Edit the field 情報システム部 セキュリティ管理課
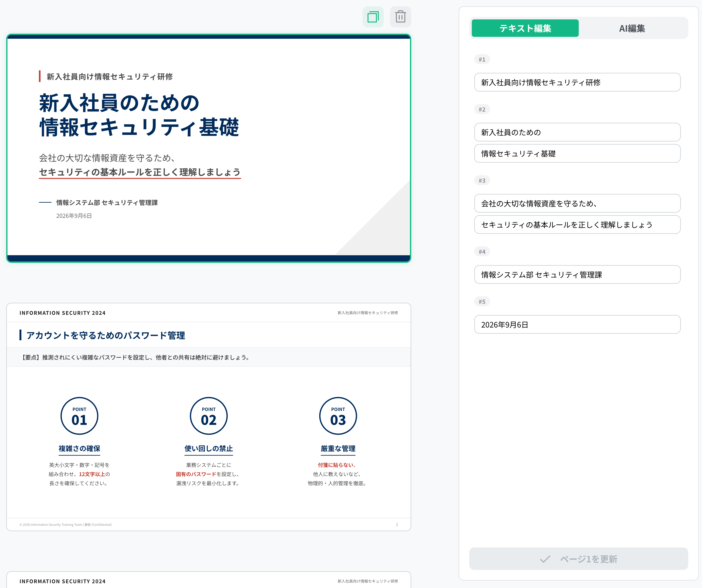Viewport: 702px width, 588px height. coord(577,275)
